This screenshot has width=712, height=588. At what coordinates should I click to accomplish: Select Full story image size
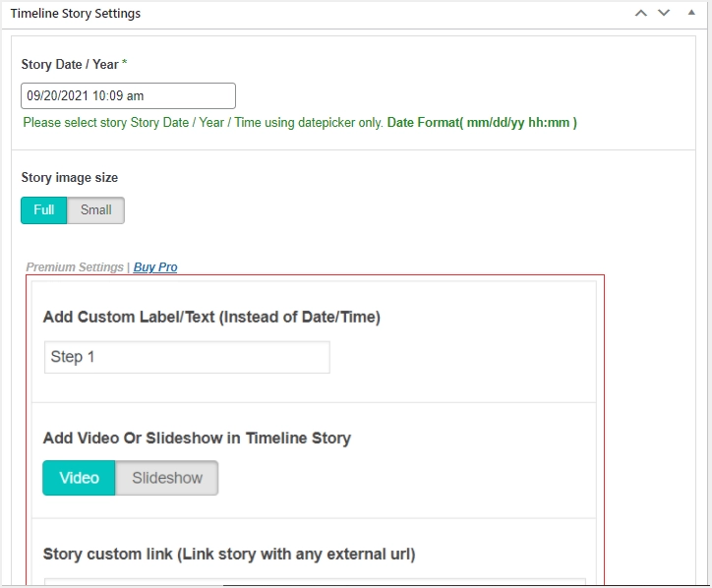click(44, 210)
